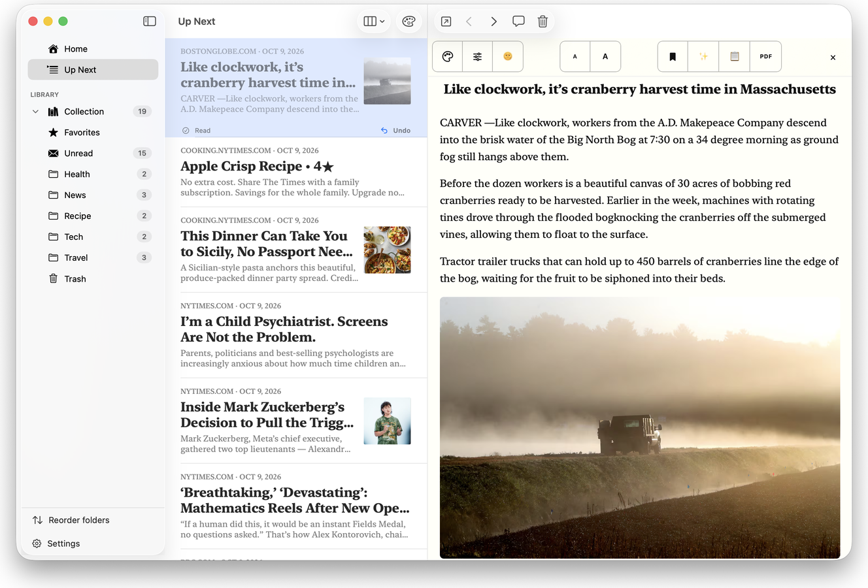The width and height of the screenshot is (868, 588).
Task: Click the Mark Zuckerberg article thumbnail
Action: (x=387, y=421)
